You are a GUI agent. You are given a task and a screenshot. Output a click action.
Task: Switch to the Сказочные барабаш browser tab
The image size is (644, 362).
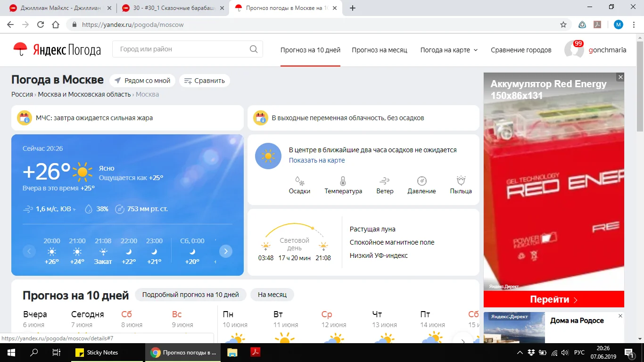172,8
